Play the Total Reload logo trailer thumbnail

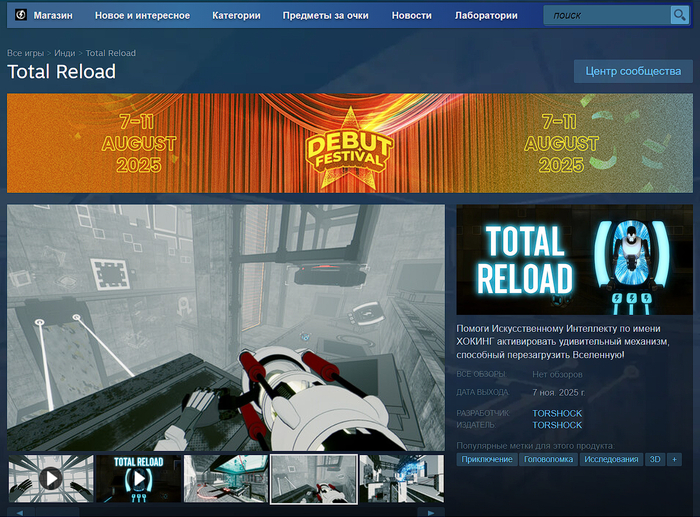pyautogui.click(x=138, y=478)
